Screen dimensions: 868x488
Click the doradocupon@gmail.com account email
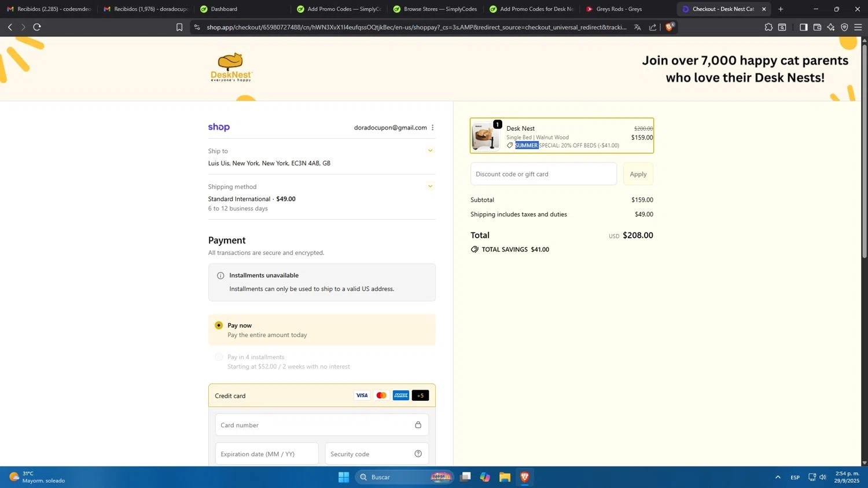click(x=391, y=128)
